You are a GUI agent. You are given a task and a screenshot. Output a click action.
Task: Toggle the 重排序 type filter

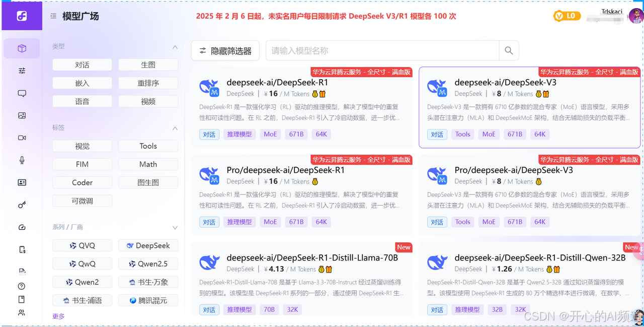tap(148, 83)
